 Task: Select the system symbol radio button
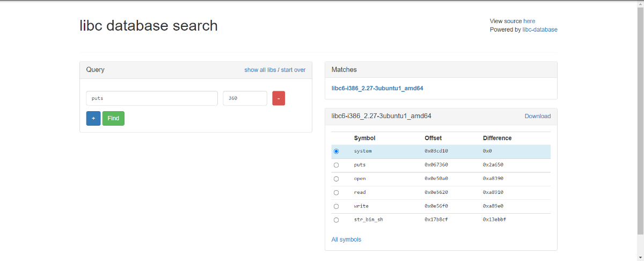(x=336, y=151)
